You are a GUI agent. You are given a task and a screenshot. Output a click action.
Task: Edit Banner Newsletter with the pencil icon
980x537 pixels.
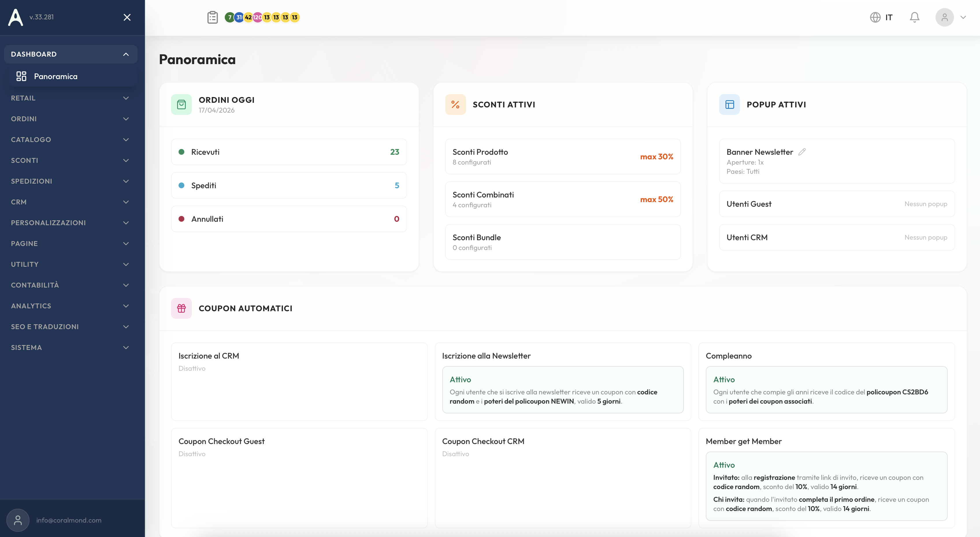coord(802,152)
